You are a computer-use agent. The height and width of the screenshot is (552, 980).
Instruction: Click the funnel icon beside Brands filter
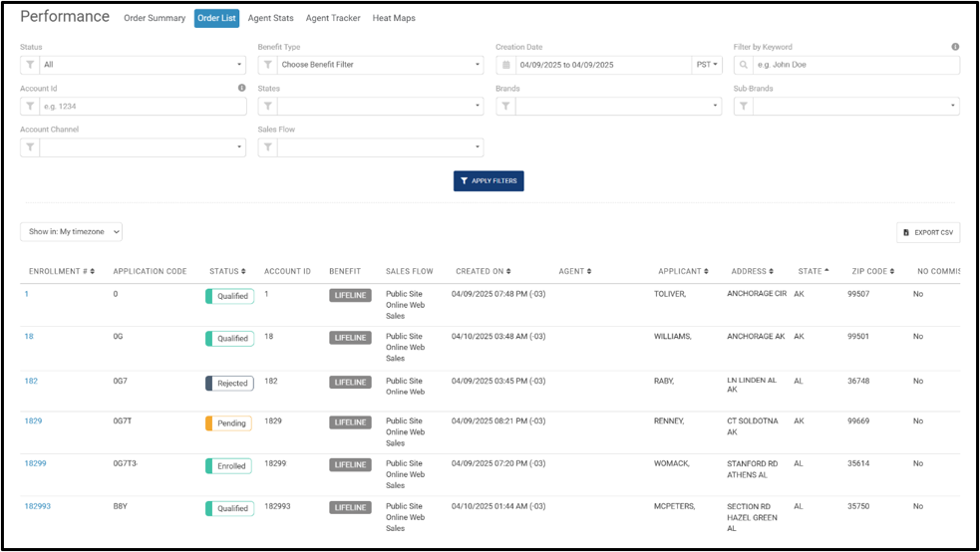click(x=505, y=107)
